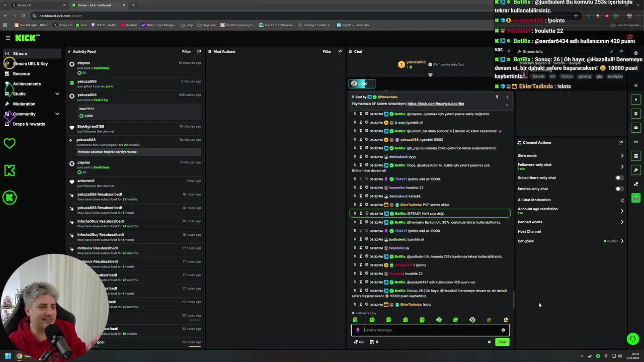The image size is (644, 362).
Task: Expand the Community sidebar section
Action: 57,114
